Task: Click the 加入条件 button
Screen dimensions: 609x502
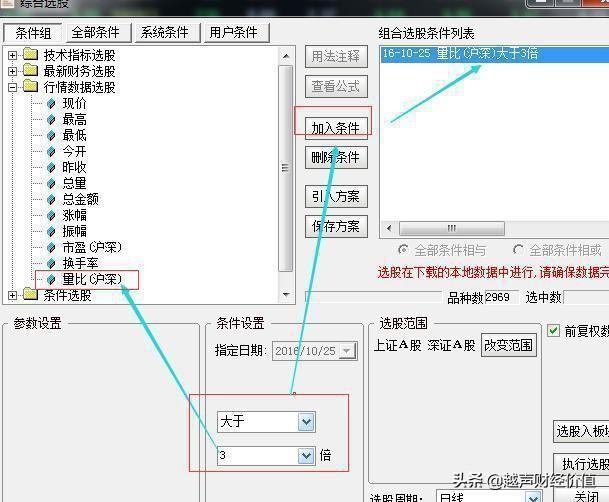Action: coord(336,128)
